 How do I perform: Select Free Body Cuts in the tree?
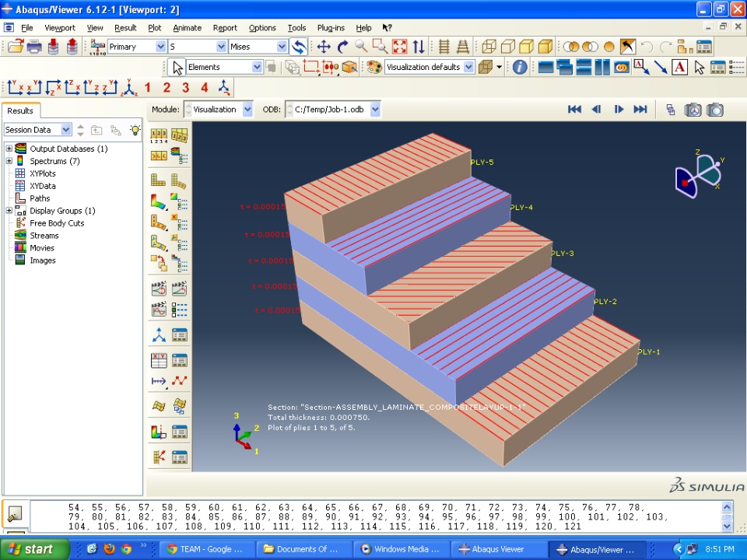pyautogui.click(x=57, y=223)
